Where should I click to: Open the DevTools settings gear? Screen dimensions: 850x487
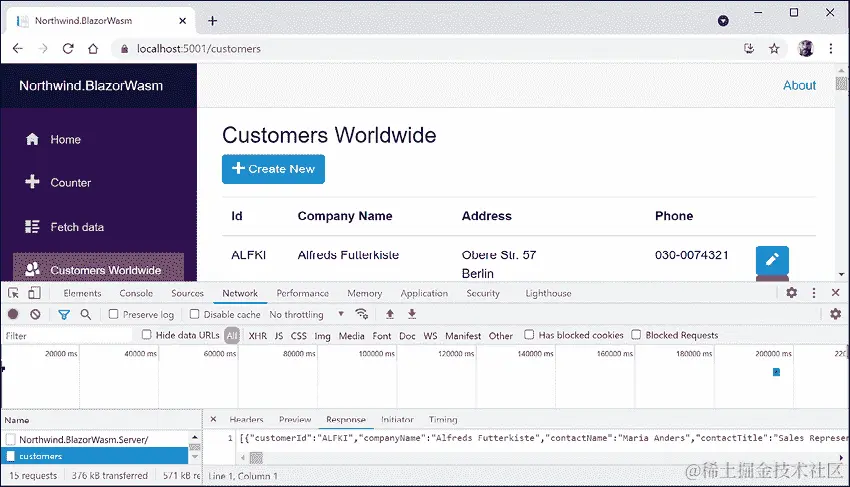click(x=791, y=293)
